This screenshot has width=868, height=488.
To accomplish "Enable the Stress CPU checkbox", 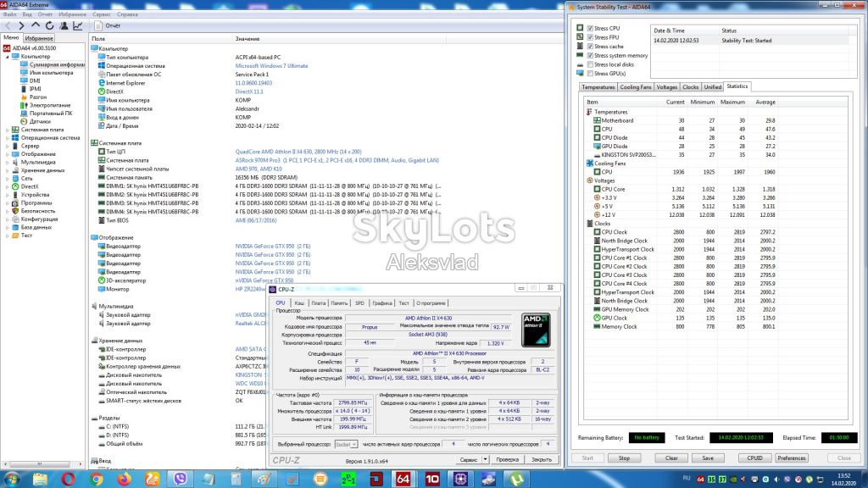I will click(x=590, y=28).
